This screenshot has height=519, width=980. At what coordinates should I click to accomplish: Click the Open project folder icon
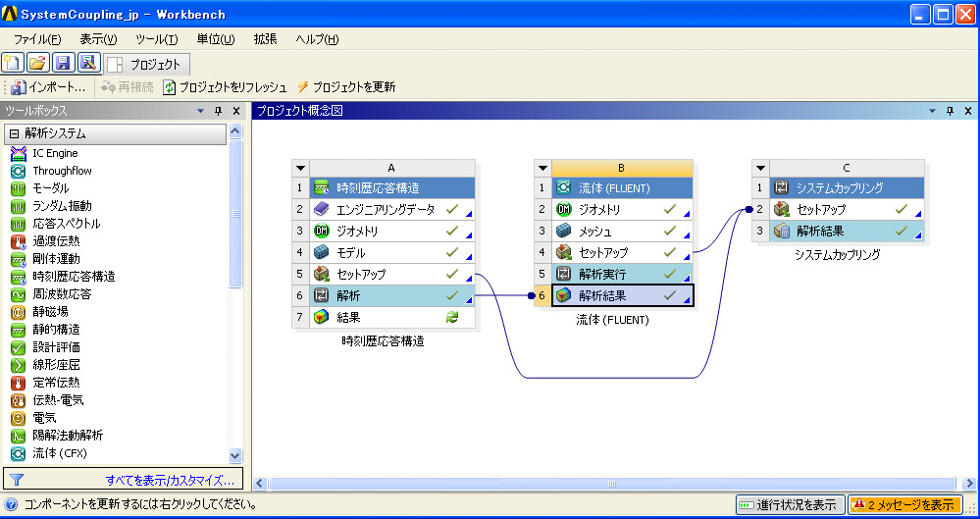coord(37,63)
